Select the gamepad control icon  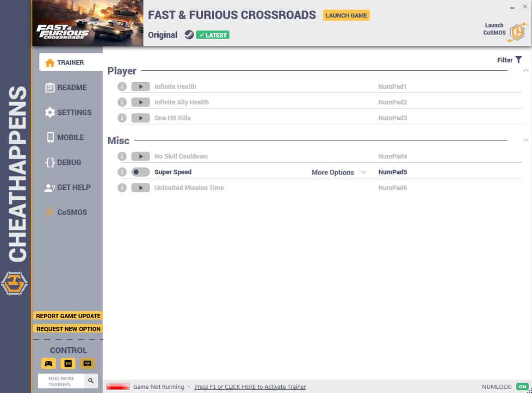(49, 363)
